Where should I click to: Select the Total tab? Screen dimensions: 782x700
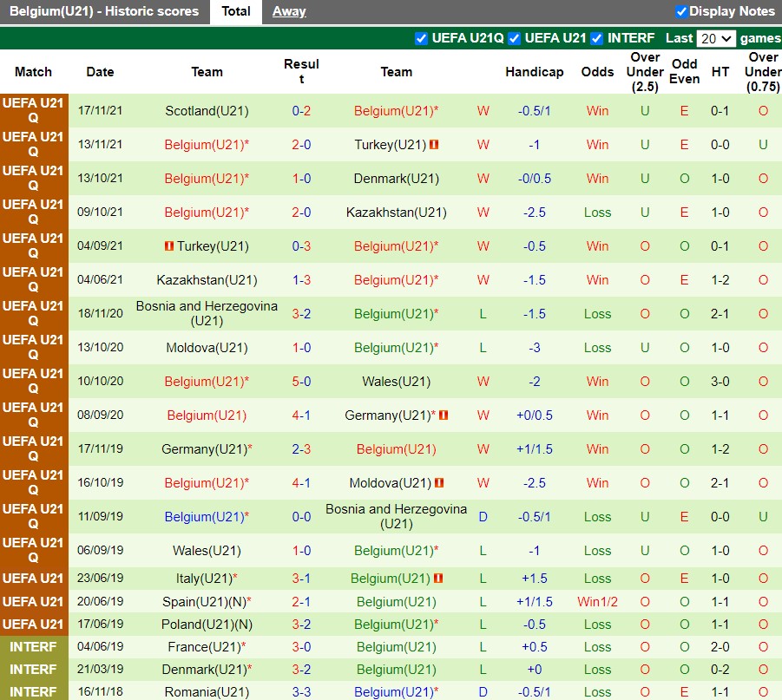pyautogui.click(x=236, y=11)
